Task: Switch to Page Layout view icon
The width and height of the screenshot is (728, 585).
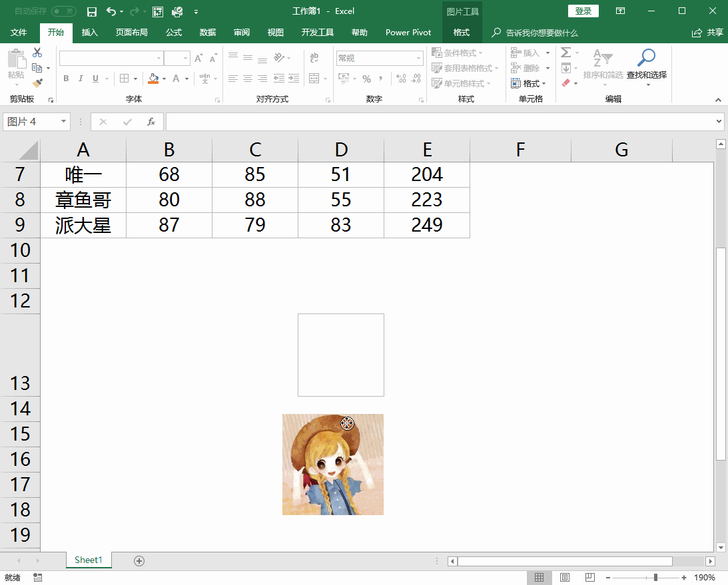Action: click(565, 578)
